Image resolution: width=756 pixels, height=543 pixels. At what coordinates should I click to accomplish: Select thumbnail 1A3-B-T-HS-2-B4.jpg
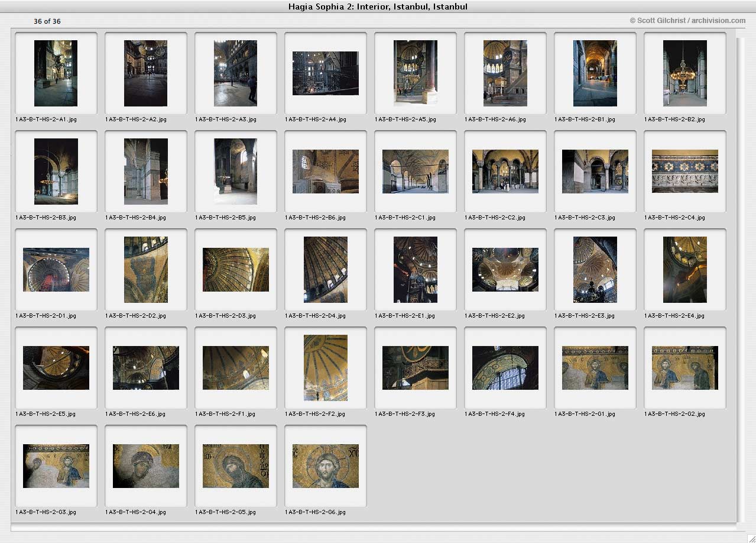(x=146, y=172)
